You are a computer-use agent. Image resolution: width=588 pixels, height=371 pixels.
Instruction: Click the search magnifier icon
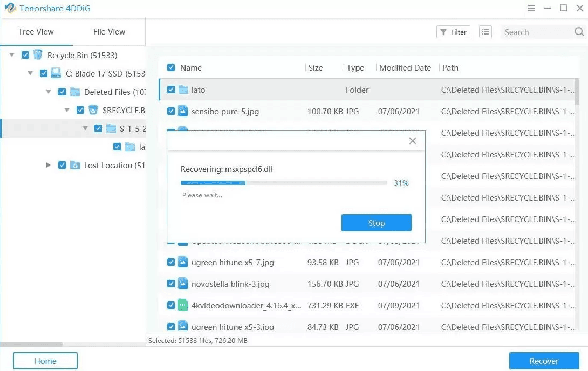(579, 32)
